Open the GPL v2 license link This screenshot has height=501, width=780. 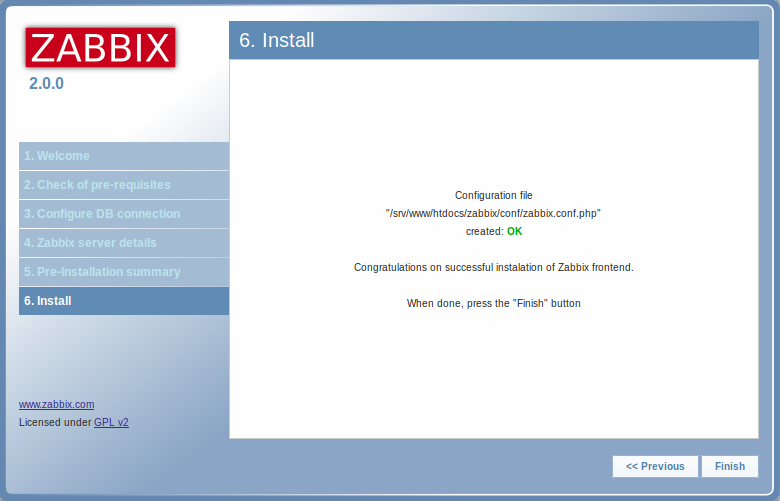(x=111, y=422)
